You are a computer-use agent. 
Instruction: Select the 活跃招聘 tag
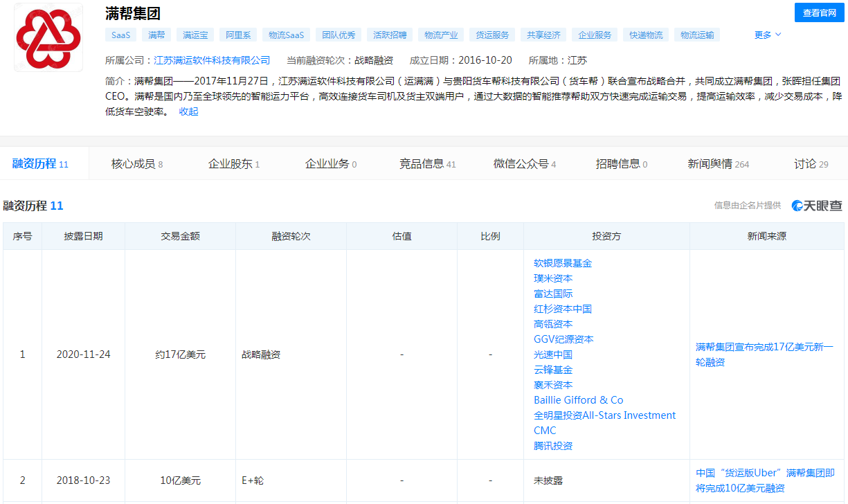coord(390,35)
